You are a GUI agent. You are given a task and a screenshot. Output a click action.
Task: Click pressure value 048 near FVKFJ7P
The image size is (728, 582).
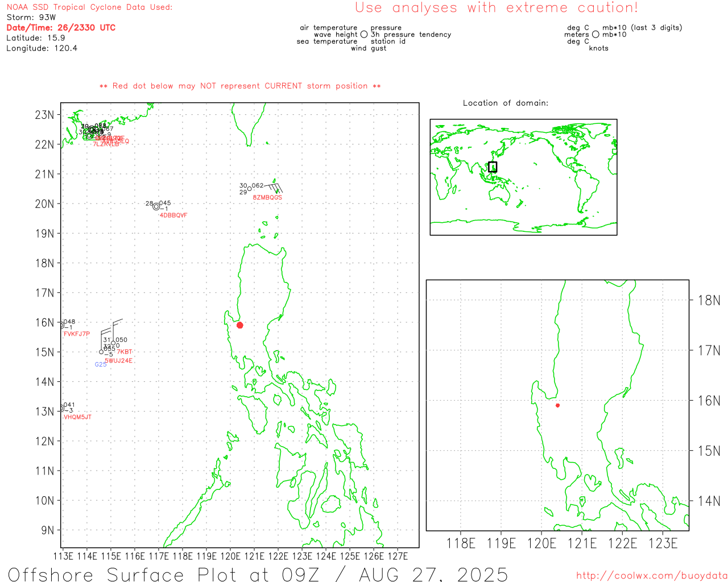[x=69, y=322]
